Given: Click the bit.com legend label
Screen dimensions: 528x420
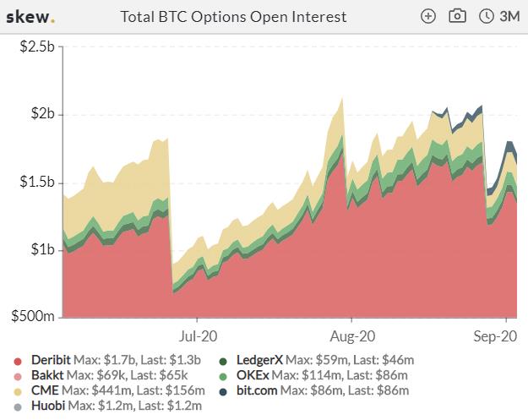Looking at the screenshot, I should click(257, 390).
